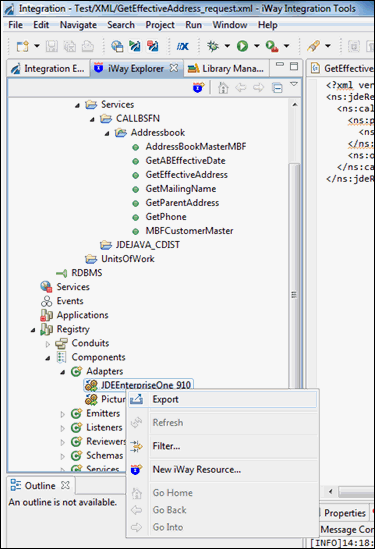Select GetMailingName in the tree
Viewport: 375px width, 549px height.
[x=181, y=189]
